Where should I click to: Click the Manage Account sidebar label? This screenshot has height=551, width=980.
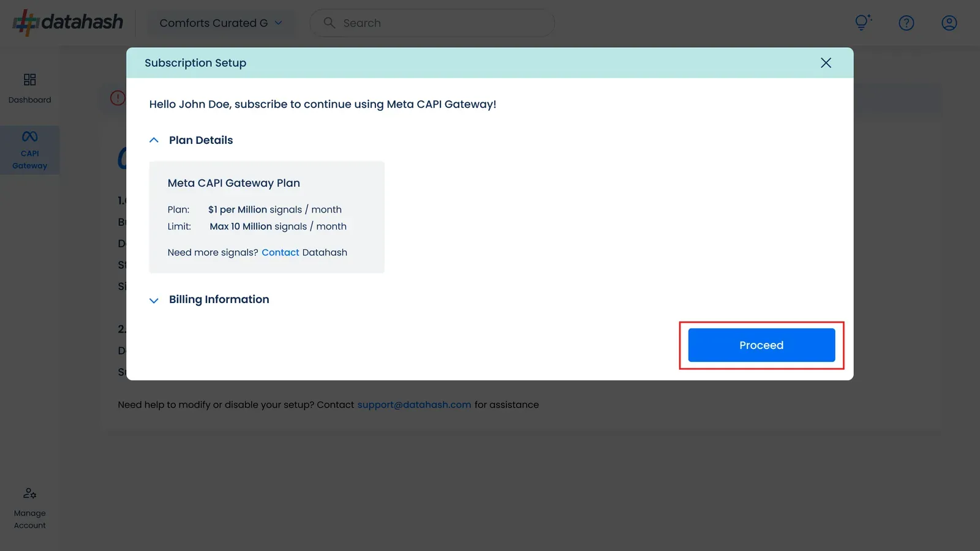coord(29,519)
